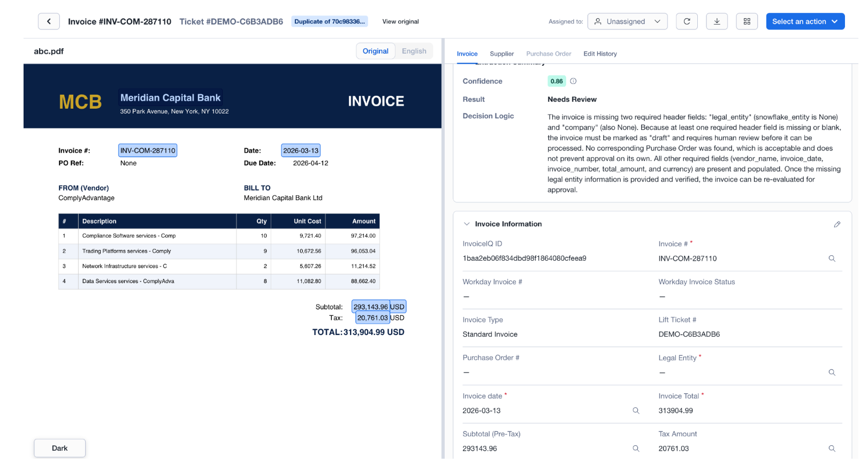Click search icon beside Legal Entity field

pyautogui.click(x=832, y=373)
